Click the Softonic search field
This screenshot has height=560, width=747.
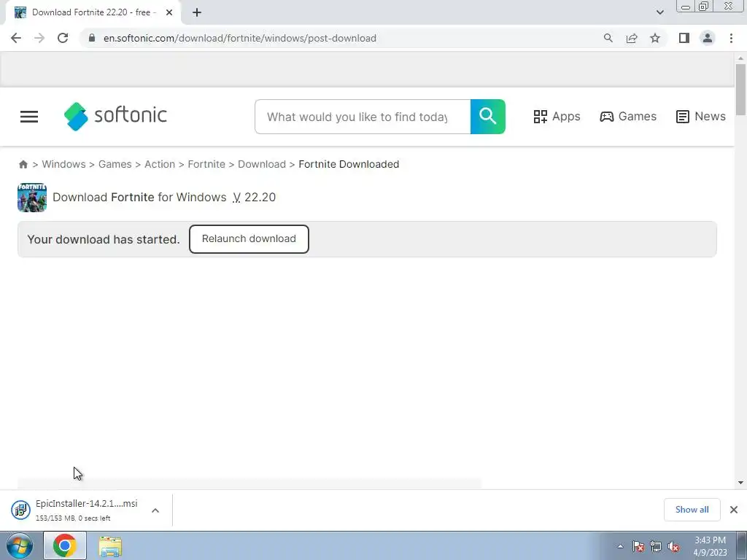(363, 117)
